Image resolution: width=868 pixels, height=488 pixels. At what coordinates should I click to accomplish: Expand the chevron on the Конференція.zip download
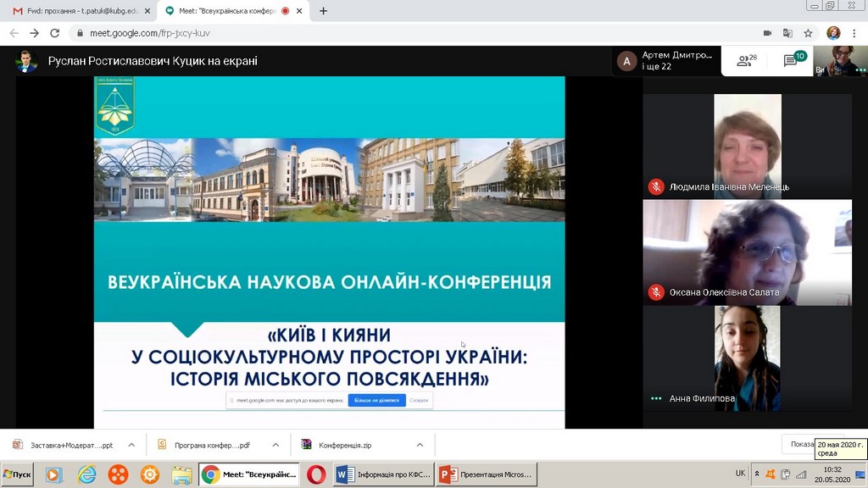pyautogui.click(x=419, y=443)
